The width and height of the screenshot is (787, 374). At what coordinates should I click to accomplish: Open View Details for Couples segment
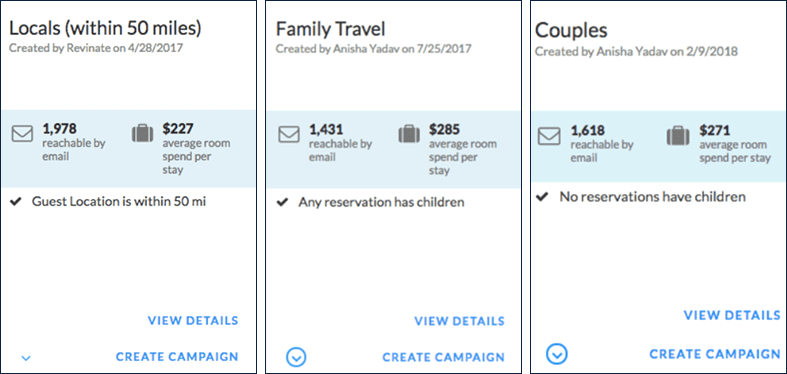point(732,315)
